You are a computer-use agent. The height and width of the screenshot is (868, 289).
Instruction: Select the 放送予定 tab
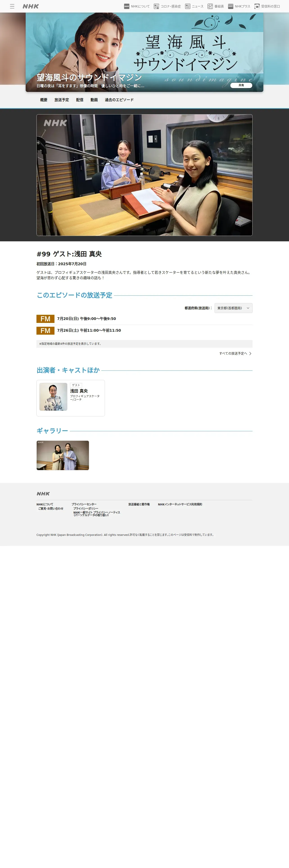click(x=62, y=100)
